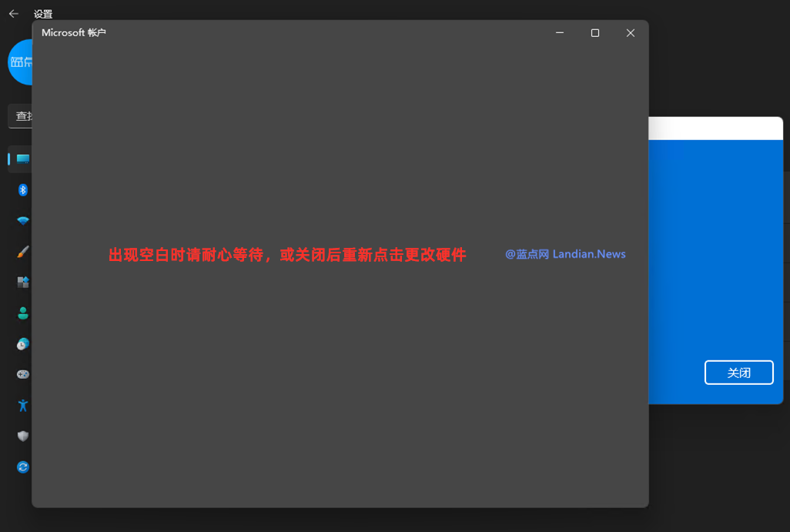
Task: Open Privacy & security shield icon in sidebar
Action: coord(22,437)
